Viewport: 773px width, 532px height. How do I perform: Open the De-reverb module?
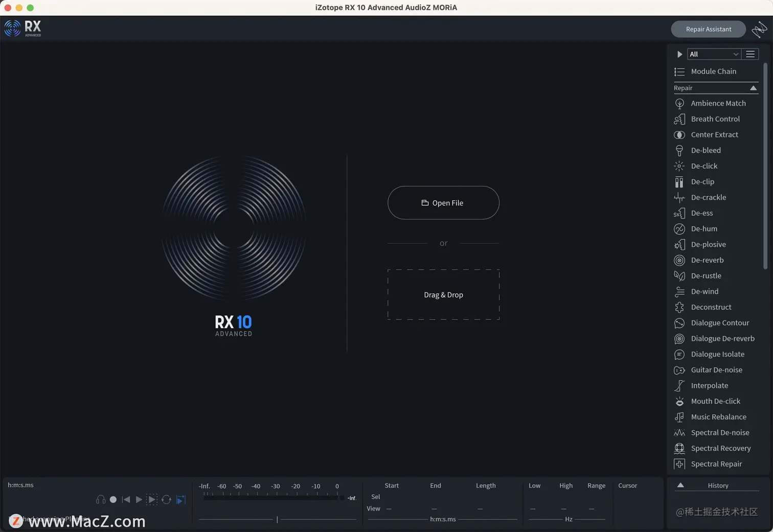tap(699, 260)
